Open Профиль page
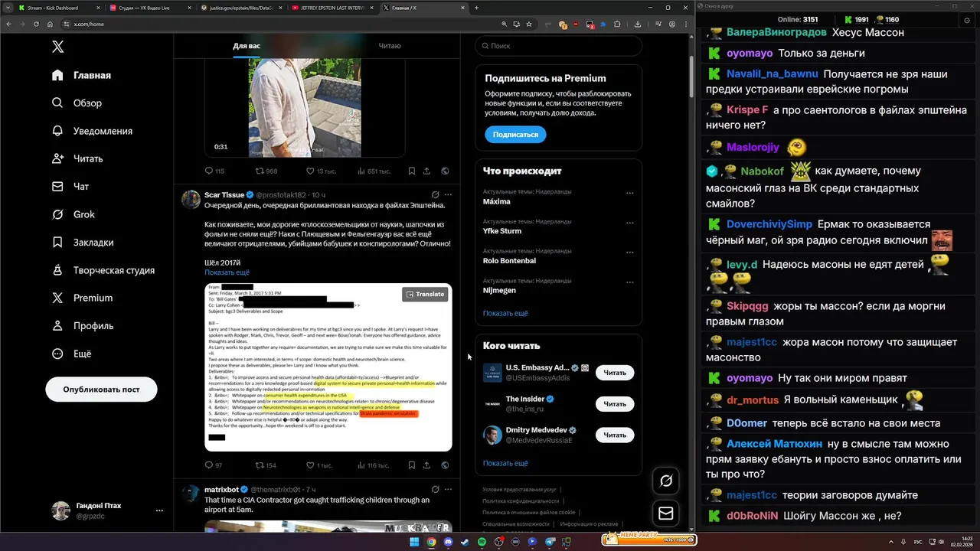Image resolution: width=980 pixels, height=551 pixels. pyautogui.click(x=83, y=326)
